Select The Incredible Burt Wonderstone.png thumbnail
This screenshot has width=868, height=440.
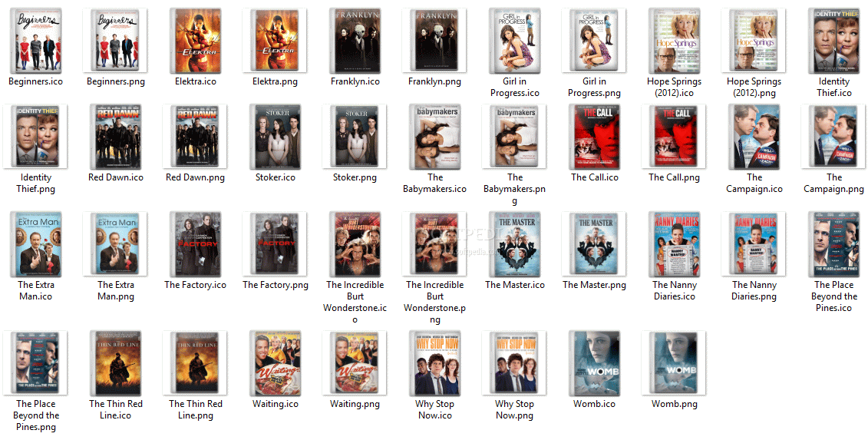[434, 244]
